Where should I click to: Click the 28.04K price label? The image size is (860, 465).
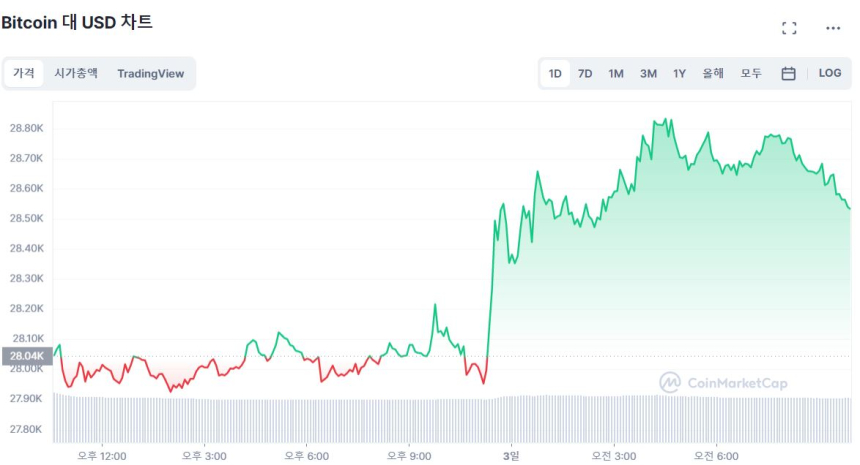click(x=26, y=356)
